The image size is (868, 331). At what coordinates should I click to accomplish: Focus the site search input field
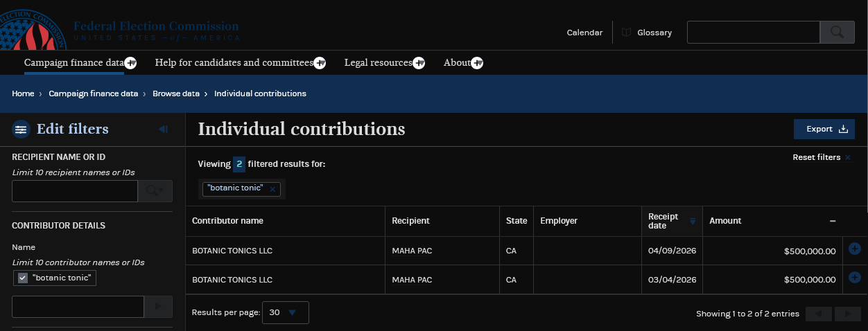pyautogui.click(x=754, y=33)
